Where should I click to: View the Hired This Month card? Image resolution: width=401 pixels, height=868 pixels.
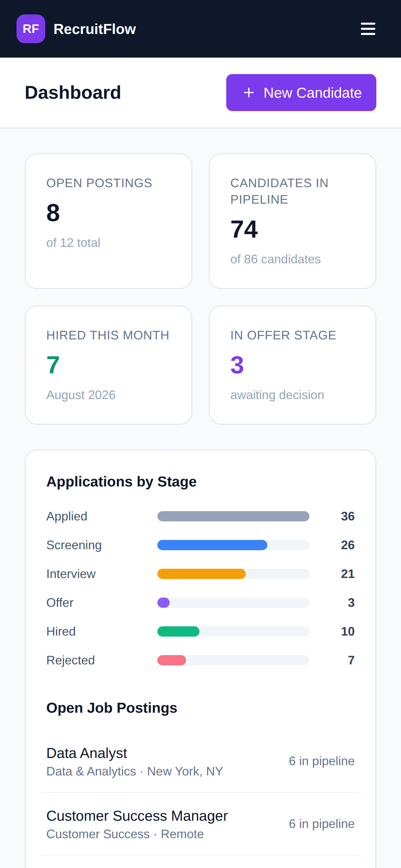coord(108,365)
